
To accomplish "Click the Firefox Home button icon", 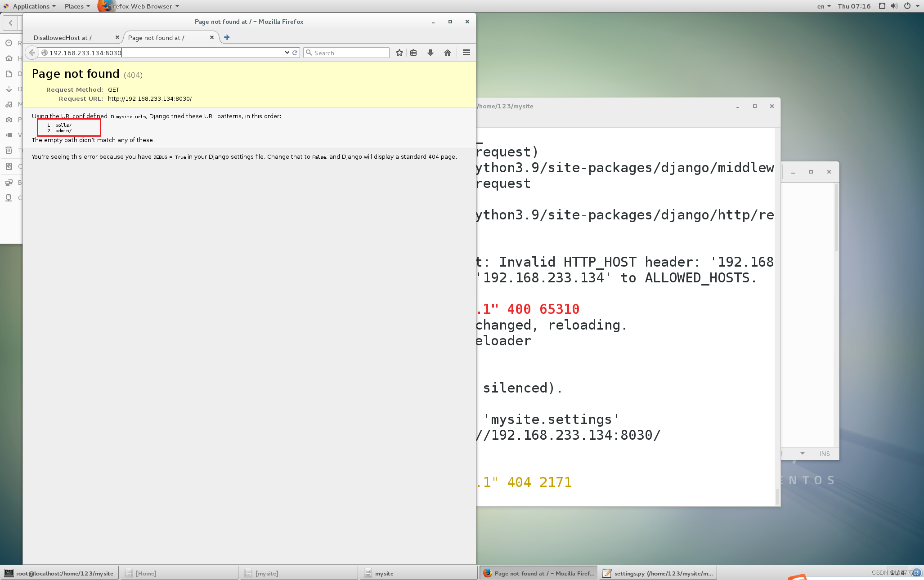I will 448,53.
